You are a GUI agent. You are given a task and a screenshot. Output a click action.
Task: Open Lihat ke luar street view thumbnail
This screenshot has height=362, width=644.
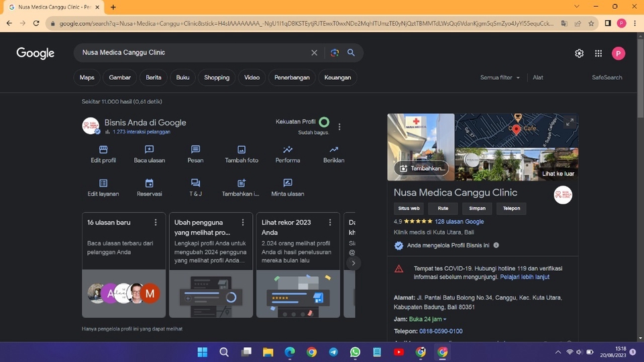[517, 165]
